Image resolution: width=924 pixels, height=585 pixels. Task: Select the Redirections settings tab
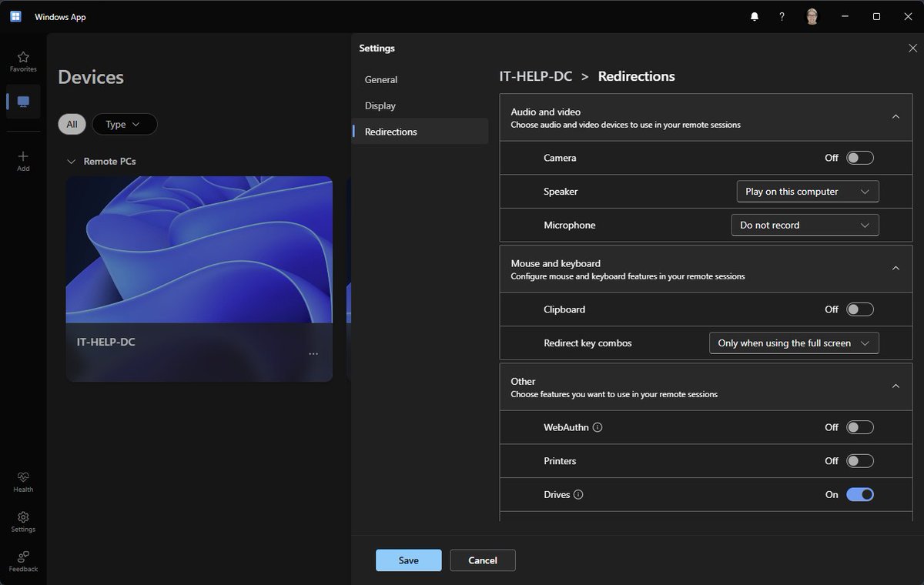[420, 132]
